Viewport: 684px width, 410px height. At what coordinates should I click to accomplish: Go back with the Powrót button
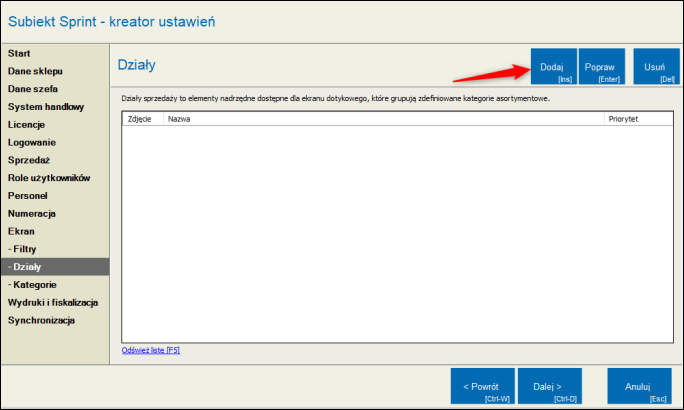click(482, 386)
